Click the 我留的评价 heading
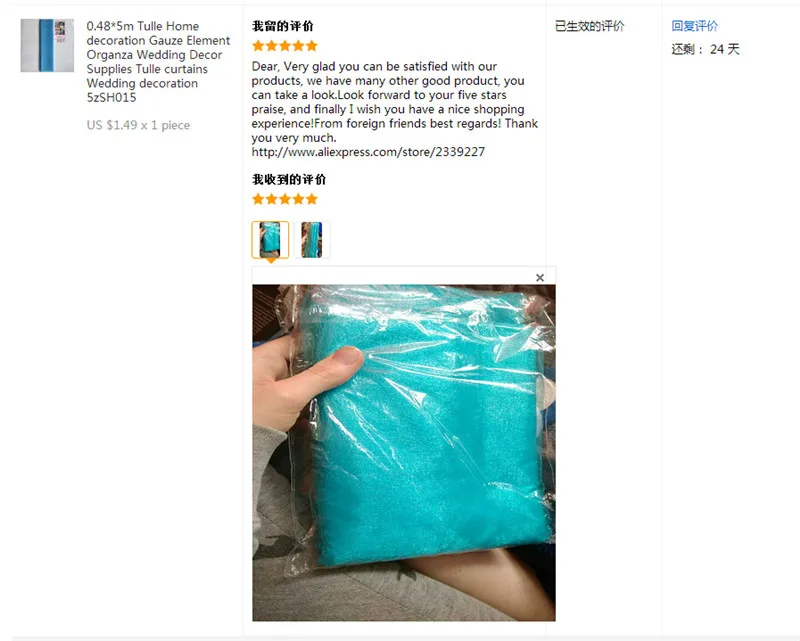Image resolution: width=800 pixels, height=641 pixels. click(283, 26)
